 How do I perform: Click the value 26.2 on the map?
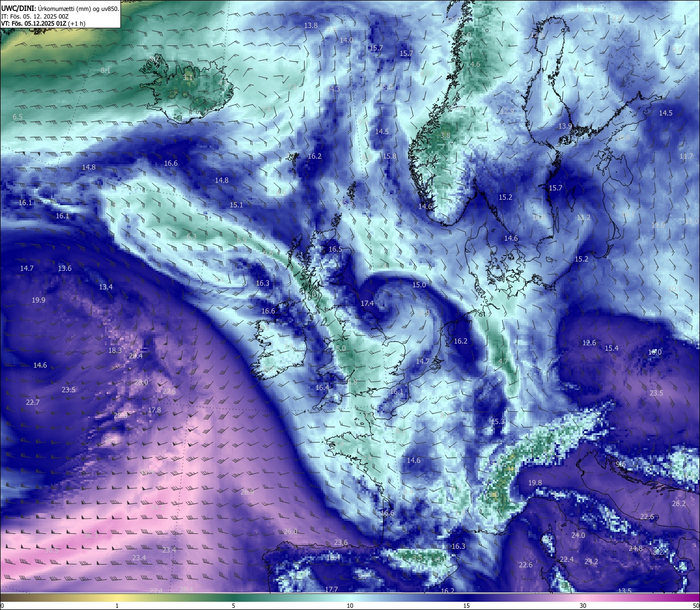pyautogui.click(x=679, y=504)
